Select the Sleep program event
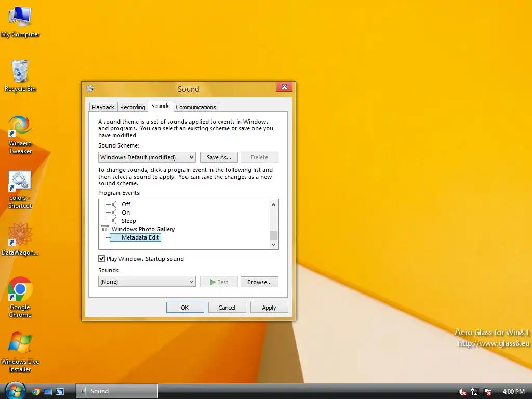Screen dimensions: 532x399 [129, 221]
